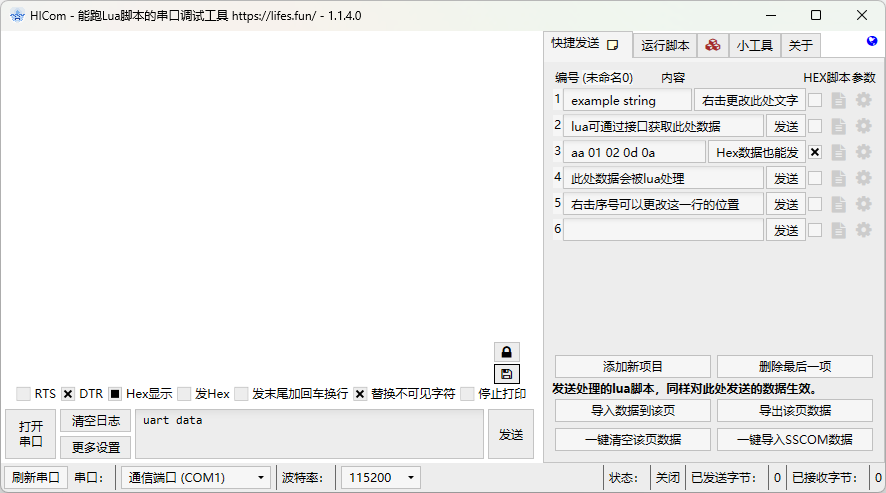
Task: Expand the 通信端口 (COM1) port dropdown
Action: tap(195, 478)
